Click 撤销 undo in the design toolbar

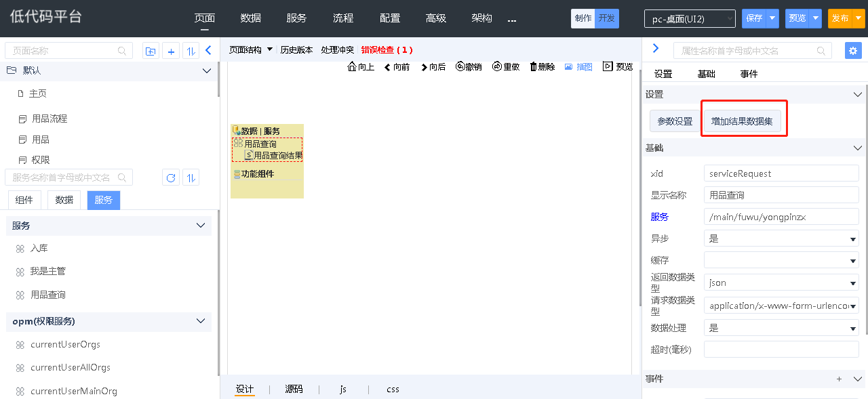[469, 66]
